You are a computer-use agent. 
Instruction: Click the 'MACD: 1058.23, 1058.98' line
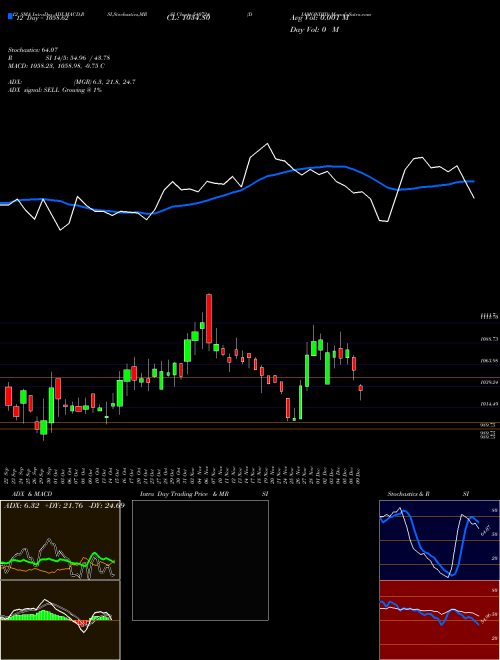(x=56, y=66)
